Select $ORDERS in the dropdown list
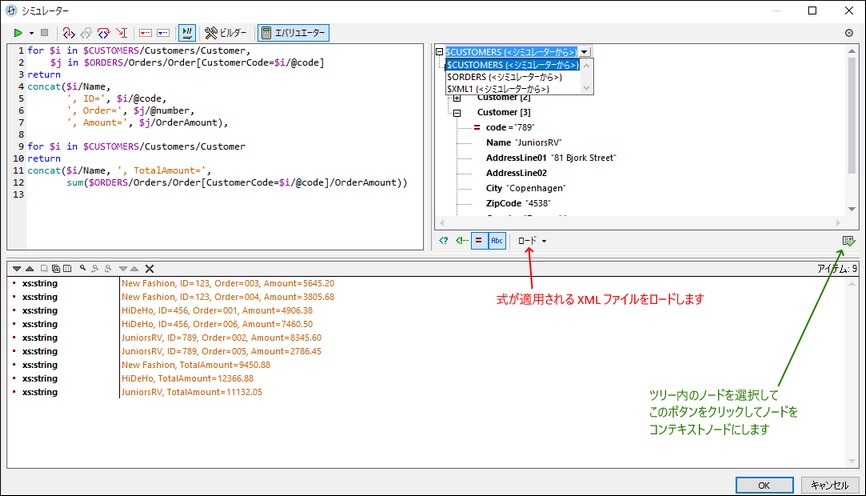This screenshot has height=496, width=866. (505, 77)
